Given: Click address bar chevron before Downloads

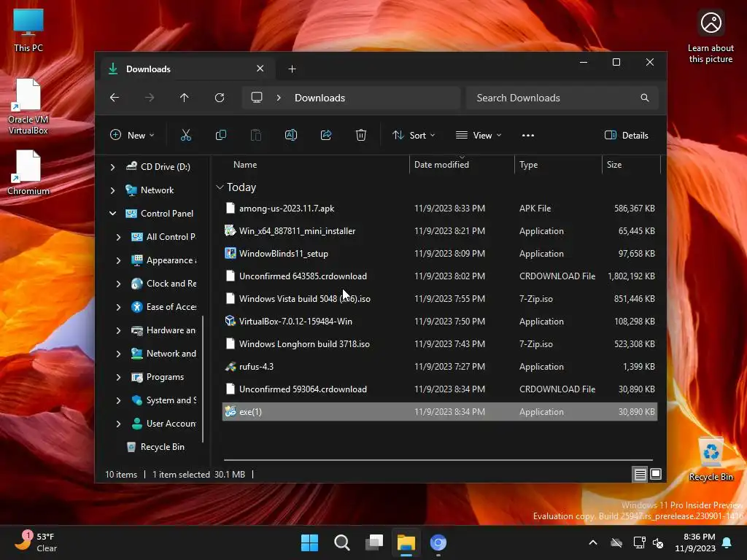Looking at the screenshot, I should 279,98.
